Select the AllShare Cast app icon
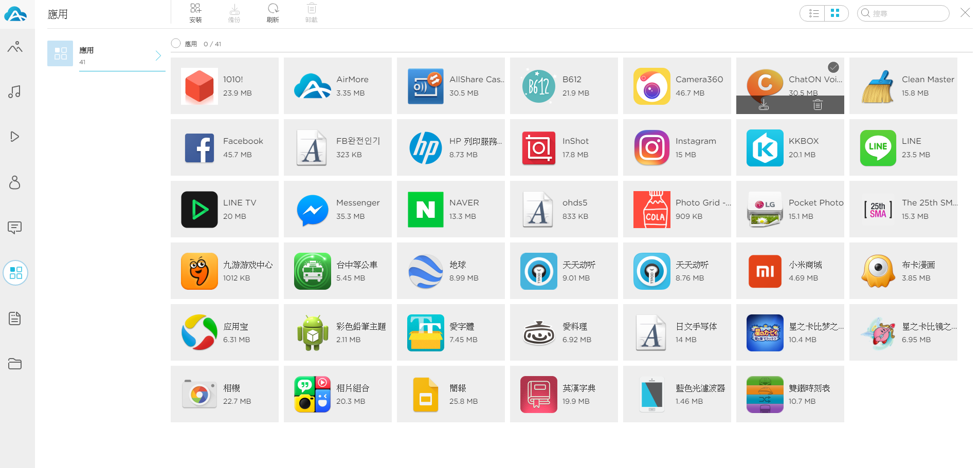This screenshot has width=980, height=468. pyautogui.click(x=426, y=86)
